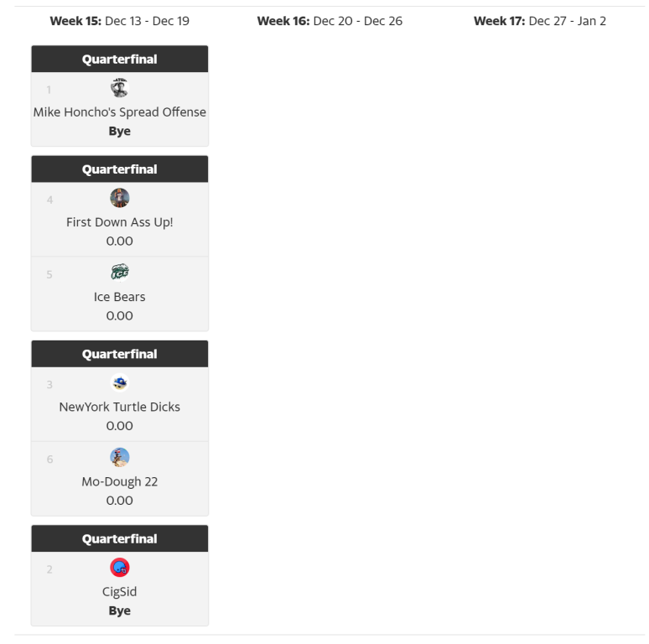
Task: Click the Quarterfinal header above NewYork Turtle Dicks
Action: (x=120, y=354)
